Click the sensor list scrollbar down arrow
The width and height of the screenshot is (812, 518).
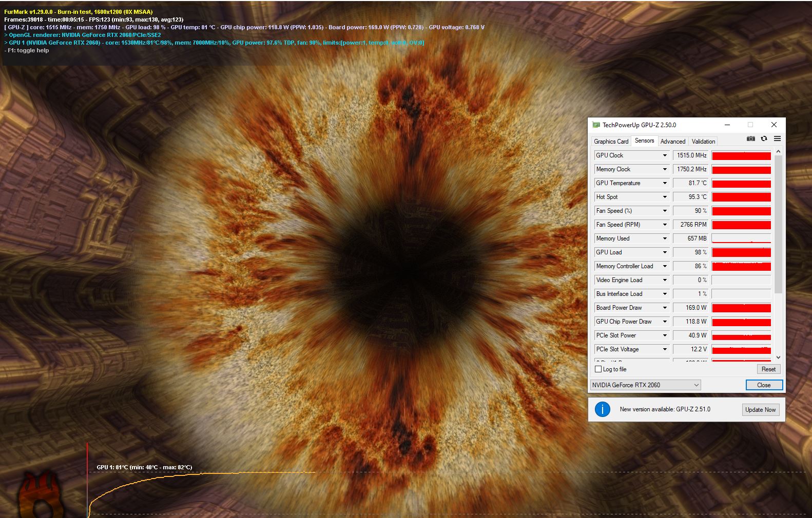[778, 357]
